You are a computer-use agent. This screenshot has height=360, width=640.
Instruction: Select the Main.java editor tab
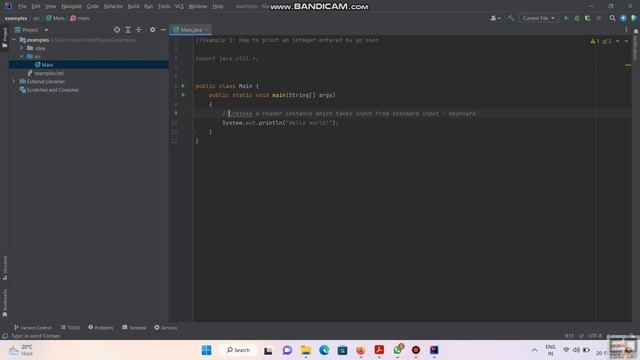[x=191, y=30]
